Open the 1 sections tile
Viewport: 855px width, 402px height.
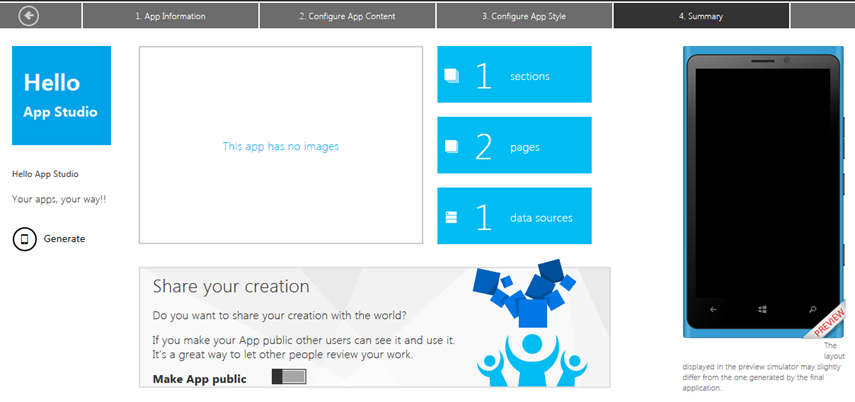point(514,74)
